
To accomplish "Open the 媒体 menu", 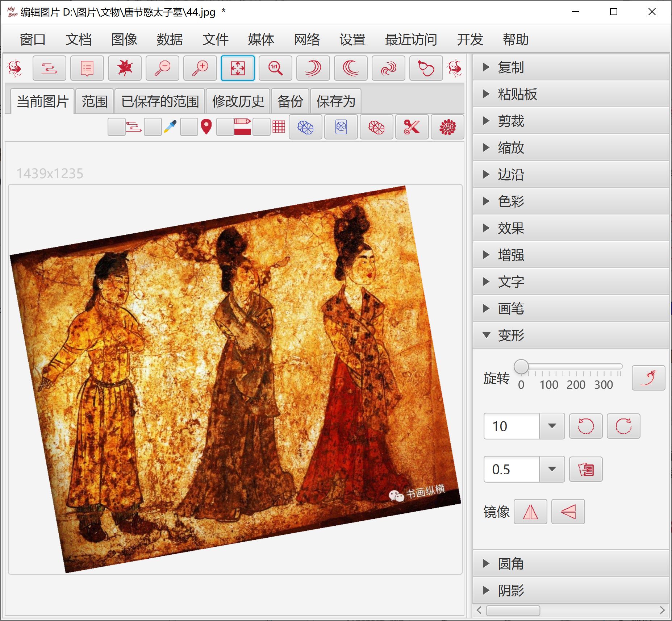I will (261, 39).
